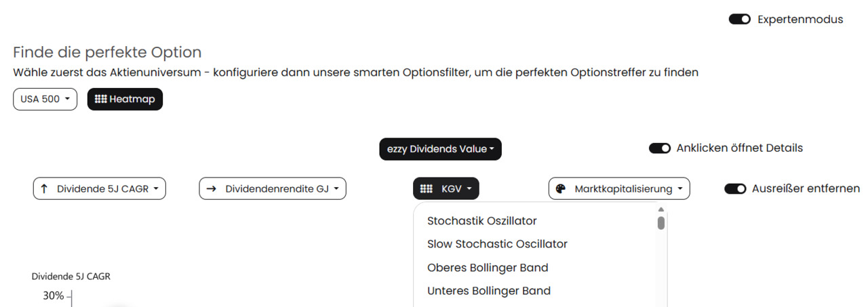Choose Slow Stochastic Oscillator option
The width and height of the screenshot is (868, 307).
click(497, 244)
